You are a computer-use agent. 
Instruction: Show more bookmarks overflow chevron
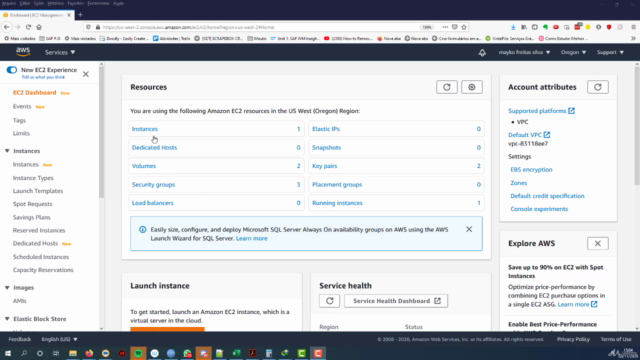[x=633, y=38]
